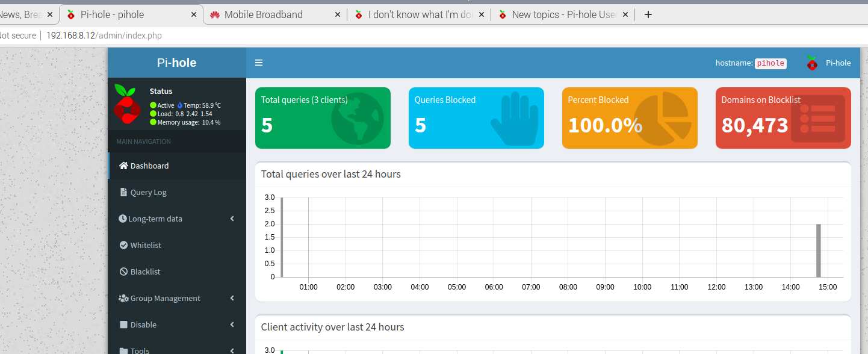This screenshot has width=868, height=354.
Task: Click the list icon in Domains on Blocklist card
Action: (817, 119)
